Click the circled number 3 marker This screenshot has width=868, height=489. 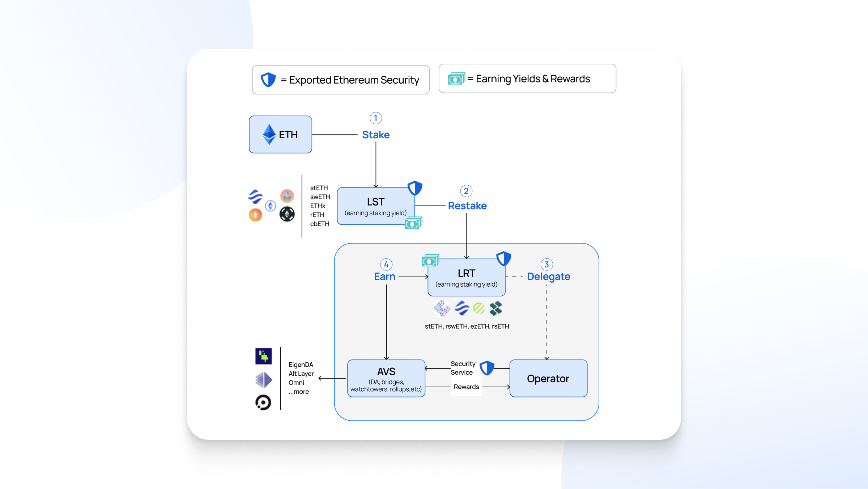click(546, 264)
